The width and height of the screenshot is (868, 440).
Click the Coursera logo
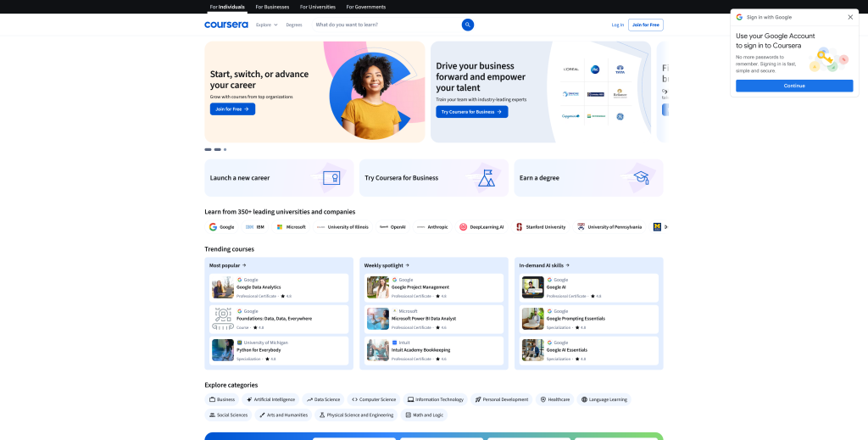pyautogui.click(x=226, y=25)
